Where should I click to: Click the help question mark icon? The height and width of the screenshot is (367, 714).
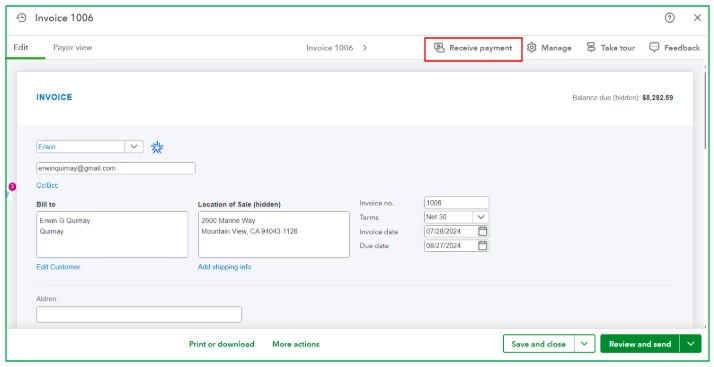[x=669, y=18]
